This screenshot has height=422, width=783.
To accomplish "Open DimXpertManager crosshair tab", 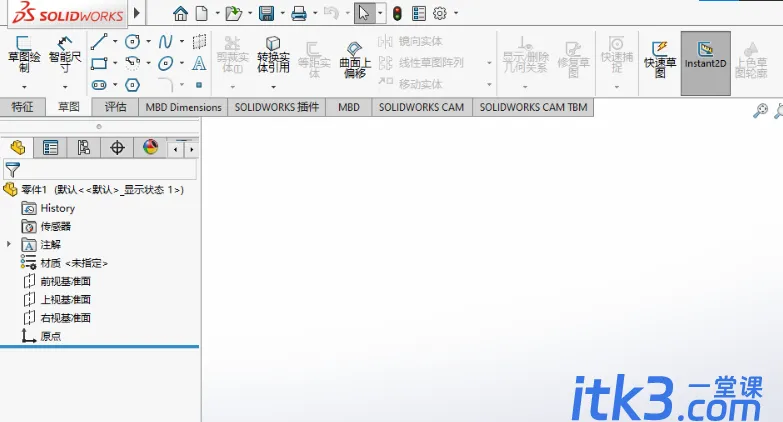I will [x=117, y=148].
